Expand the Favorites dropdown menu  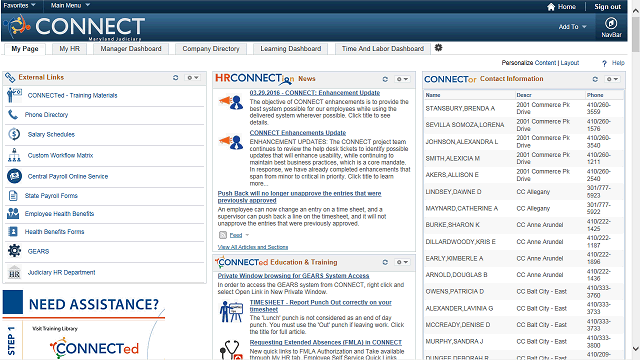pyautogui.click(x=19, y=5)
